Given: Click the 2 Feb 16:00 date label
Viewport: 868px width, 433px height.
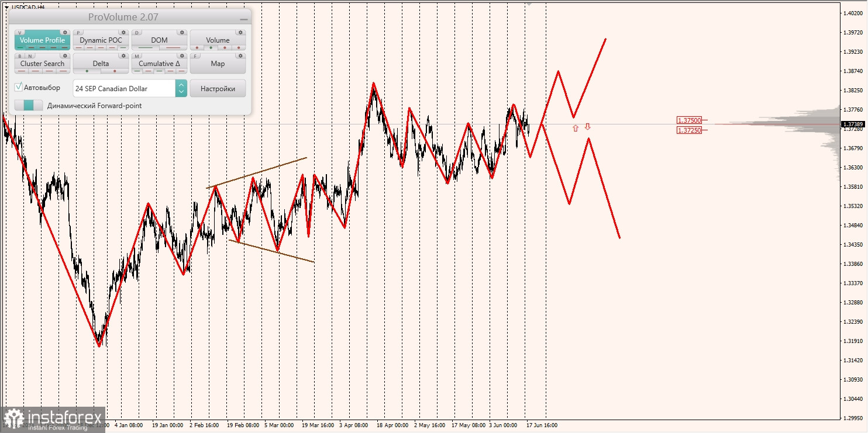Looking at the screenshot, I should coord(204,425).
